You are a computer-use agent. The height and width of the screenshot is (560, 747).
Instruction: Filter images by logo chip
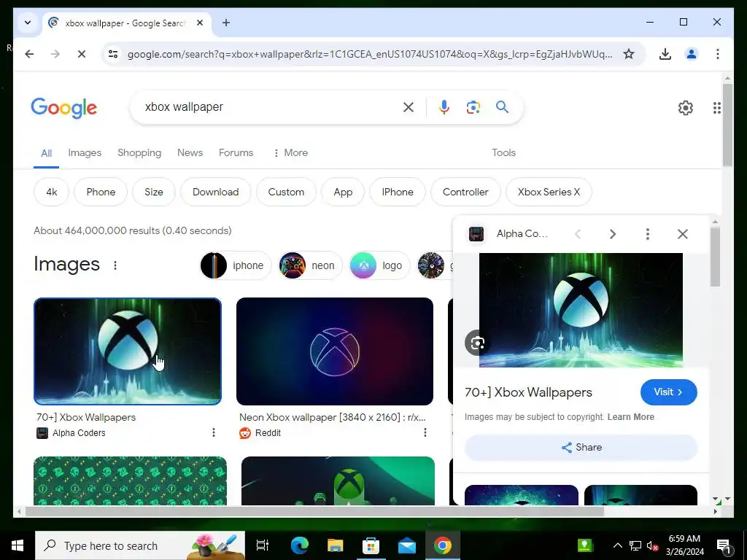[379, 265]
